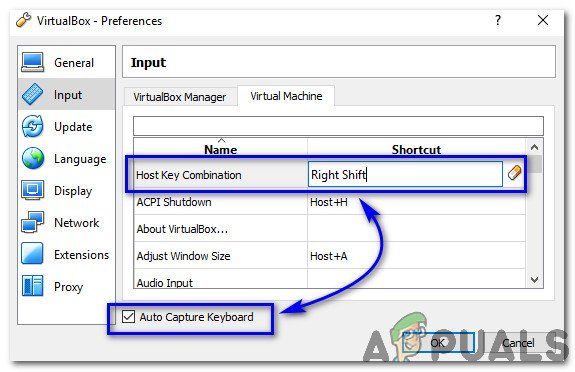The width and height of the screenshot is (575, 372).
Task: Open the Extensions icon
Action: [x=32, y=254]
